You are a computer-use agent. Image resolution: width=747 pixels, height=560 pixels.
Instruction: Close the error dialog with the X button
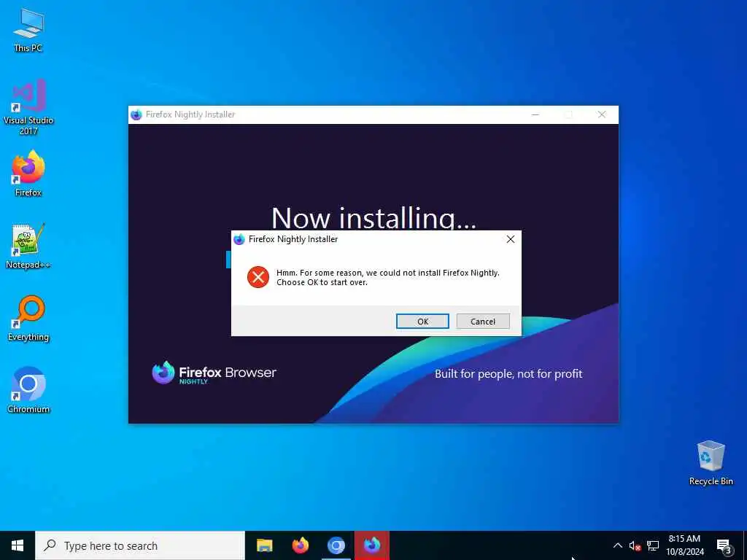(x=510, y=239)
